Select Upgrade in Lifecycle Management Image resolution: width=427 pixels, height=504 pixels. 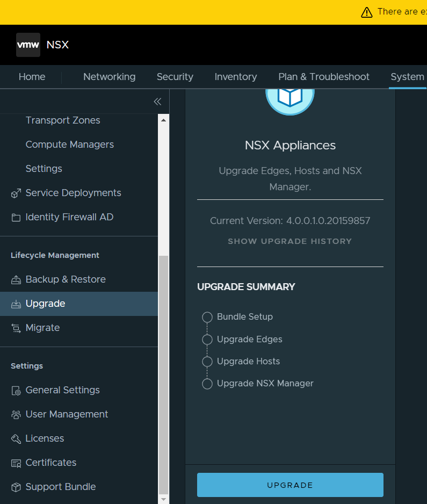coord(79,304)
